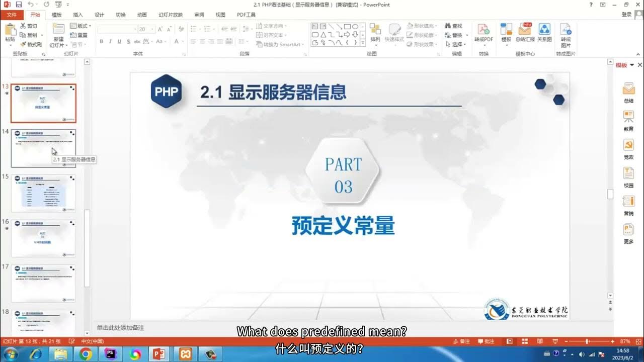Switch to the PDF工具 ribbon tab

(x=246, y=15)
